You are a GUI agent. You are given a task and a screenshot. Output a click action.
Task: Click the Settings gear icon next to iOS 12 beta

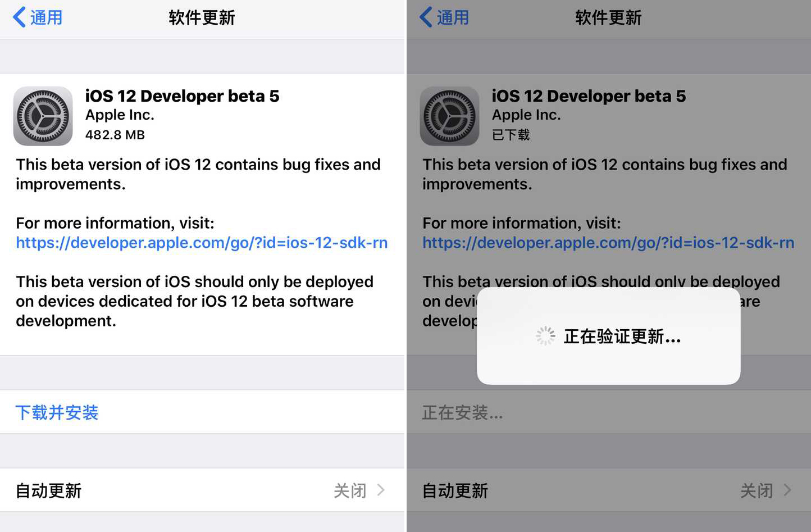click(x=43, y=116)
